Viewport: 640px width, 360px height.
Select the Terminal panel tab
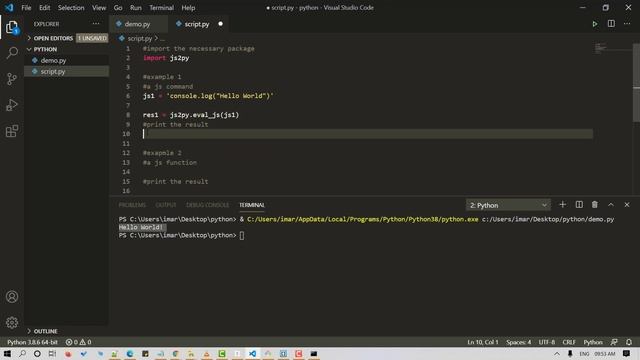252,205
